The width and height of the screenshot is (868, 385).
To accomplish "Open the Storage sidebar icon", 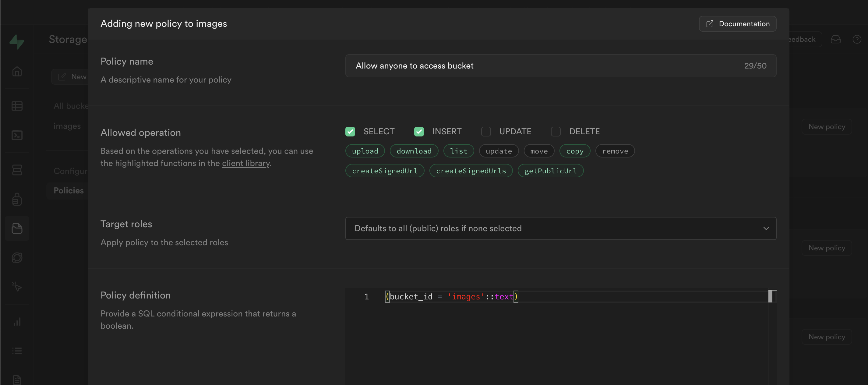I will (x=17, y=228).
